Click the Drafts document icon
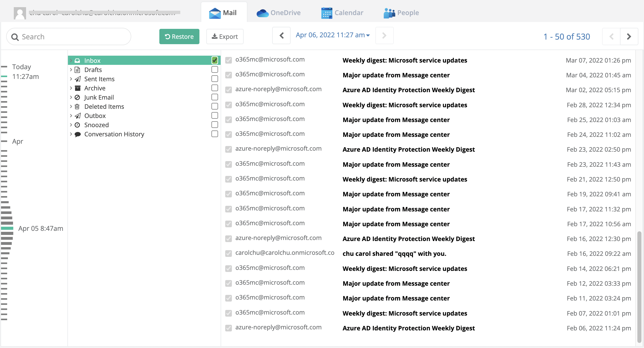The height and width of the screenshot is (348, 644). pos(77,70)
